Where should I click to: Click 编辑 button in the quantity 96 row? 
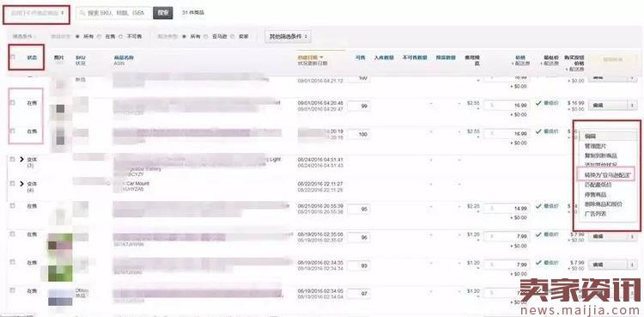pyautogui.click(x=608, y=237)
